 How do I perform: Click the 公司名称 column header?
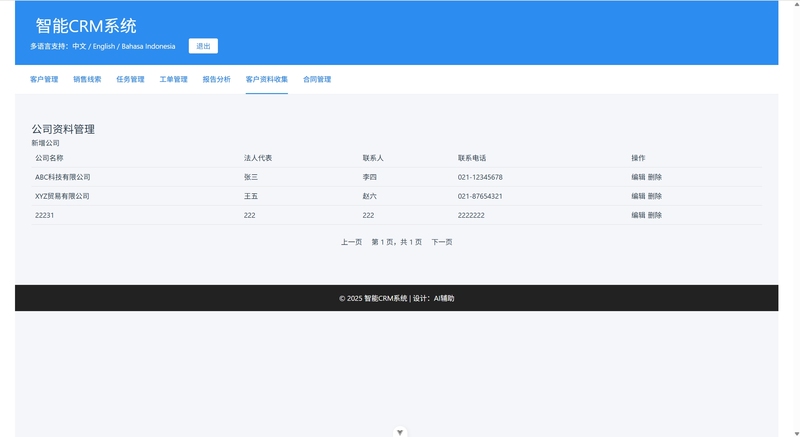point(49,158)
